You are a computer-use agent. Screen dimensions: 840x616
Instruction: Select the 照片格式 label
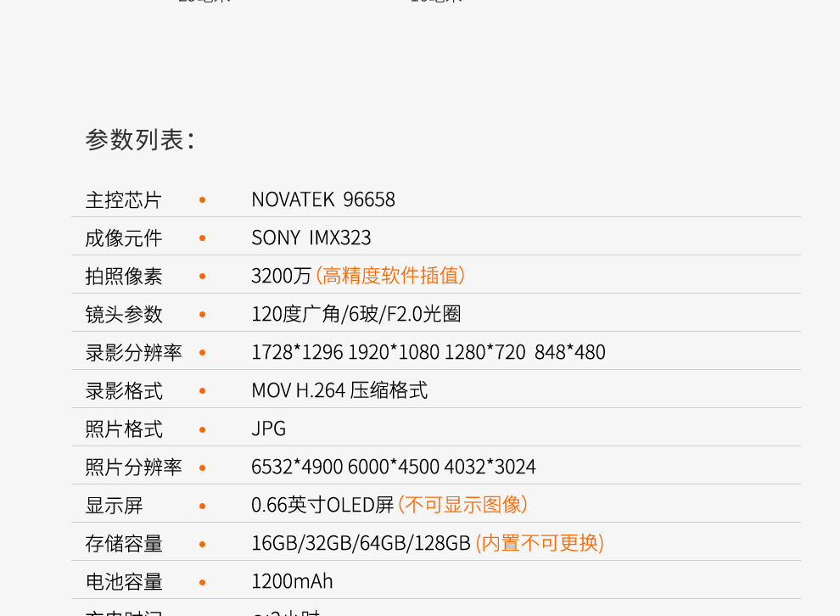coord(124,429)
